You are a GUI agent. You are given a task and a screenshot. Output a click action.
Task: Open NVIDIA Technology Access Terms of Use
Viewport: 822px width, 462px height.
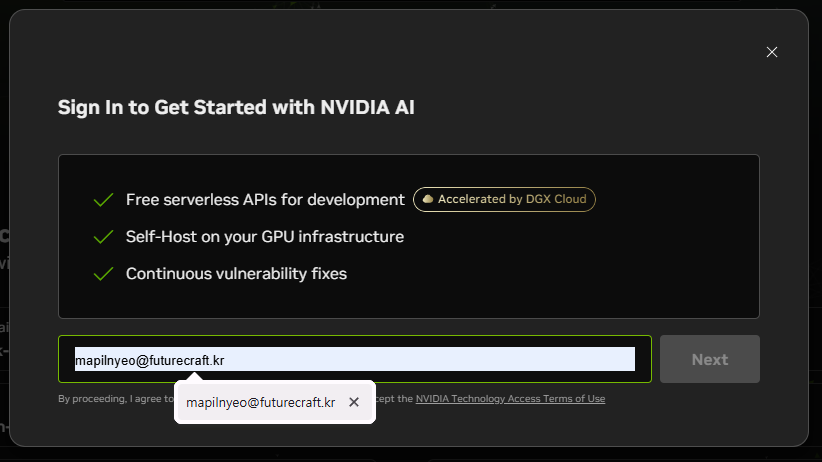510,399
